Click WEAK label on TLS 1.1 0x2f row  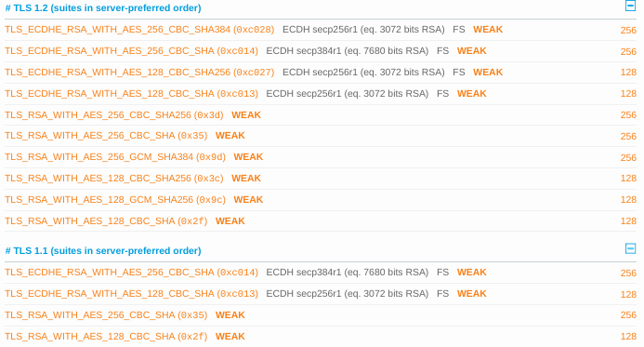pos(230,337)
